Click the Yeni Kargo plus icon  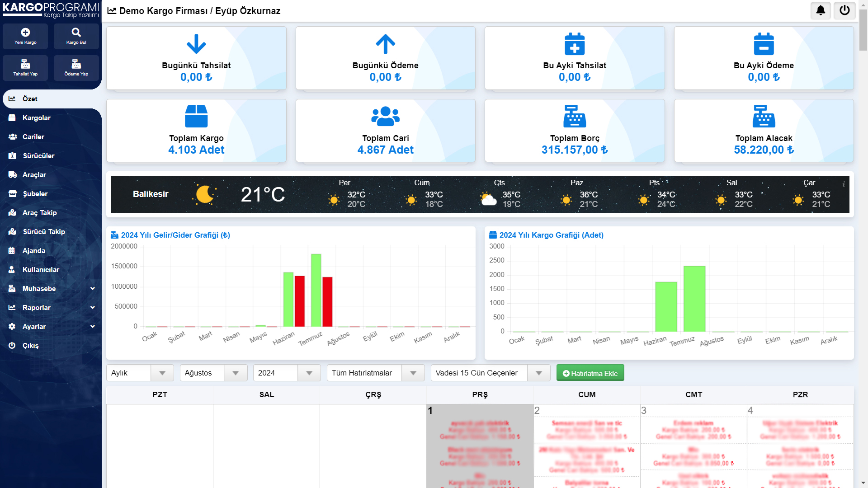(x=25, y=32)
